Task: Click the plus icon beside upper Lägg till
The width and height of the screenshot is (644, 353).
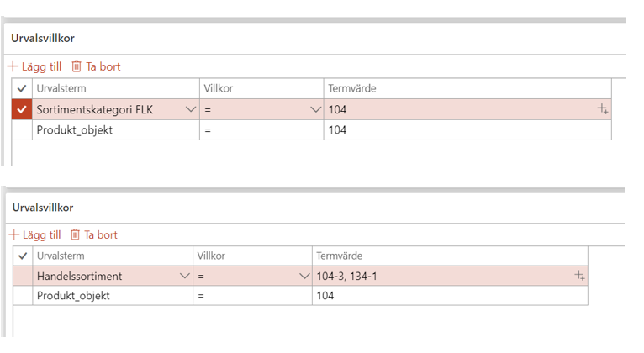Action: (x=13, y=66)
